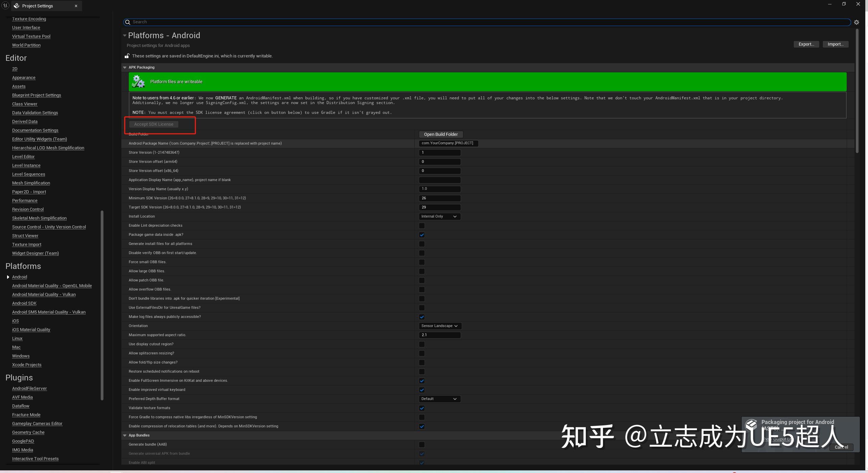
Task: Expand Android in the Platforms sidebar
Action: tap(8, 277)
